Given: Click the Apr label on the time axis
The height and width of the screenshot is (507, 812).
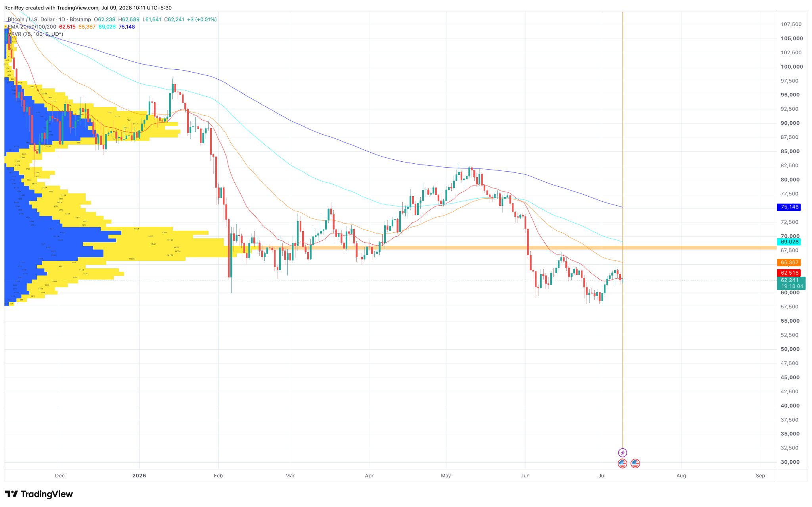Looking at the screenshot, I should click(x=369, y=476).
